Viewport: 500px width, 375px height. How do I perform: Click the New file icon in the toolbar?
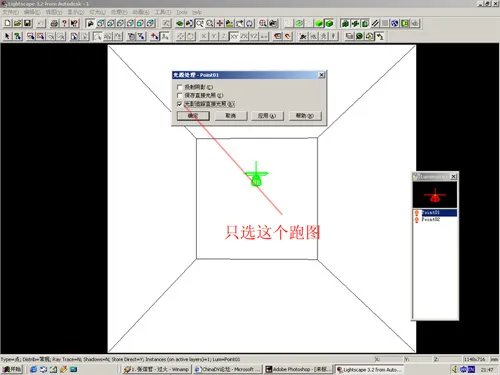tap(8, 23)
